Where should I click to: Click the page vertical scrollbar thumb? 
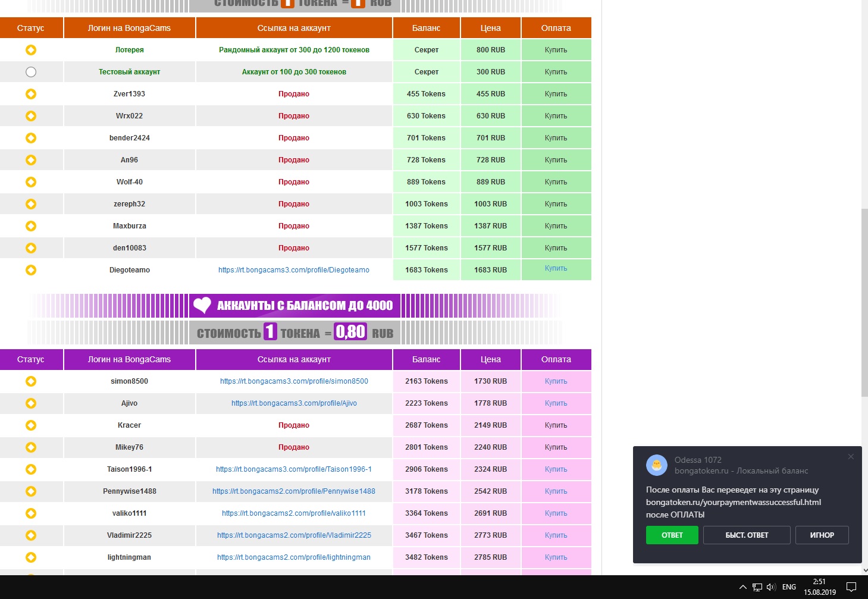[864, 302]
